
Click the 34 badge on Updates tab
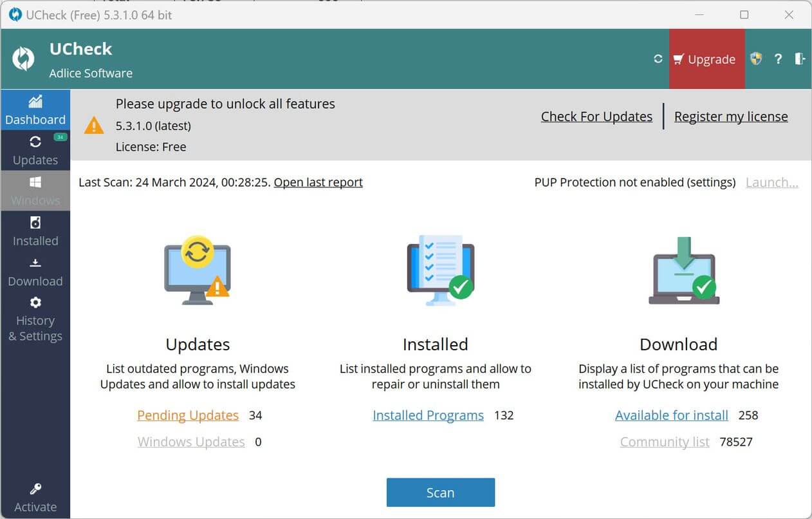(60, 137)
